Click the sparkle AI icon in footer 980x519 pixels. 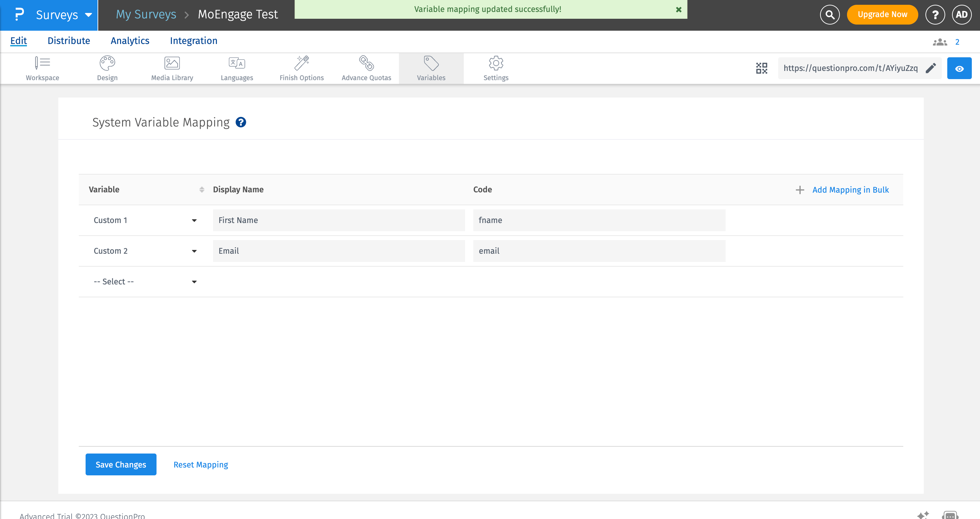923,515
